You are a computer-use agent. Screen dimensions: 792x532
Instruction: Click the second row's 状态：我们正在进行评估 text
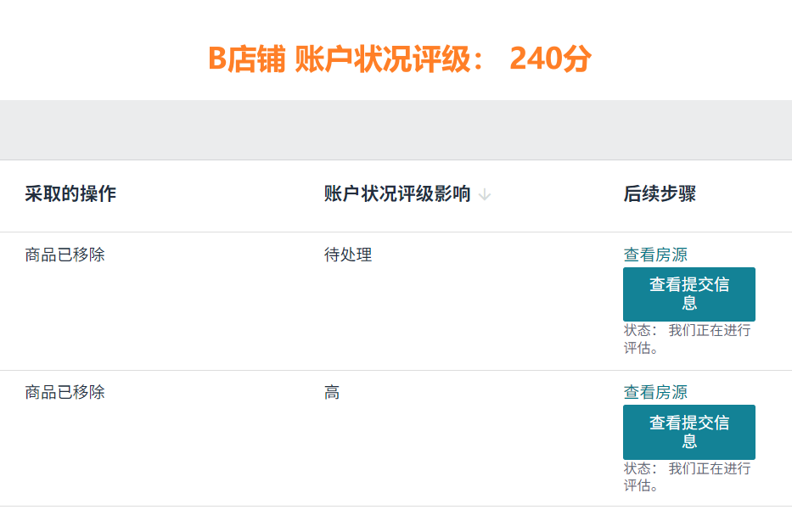(x=687, y=477)
